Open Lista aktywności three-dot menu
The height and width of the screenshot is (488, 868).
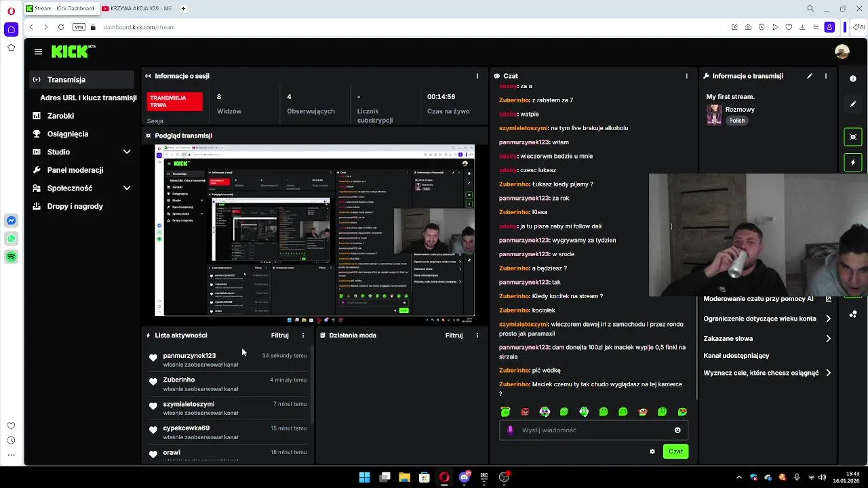click(303, 335)
